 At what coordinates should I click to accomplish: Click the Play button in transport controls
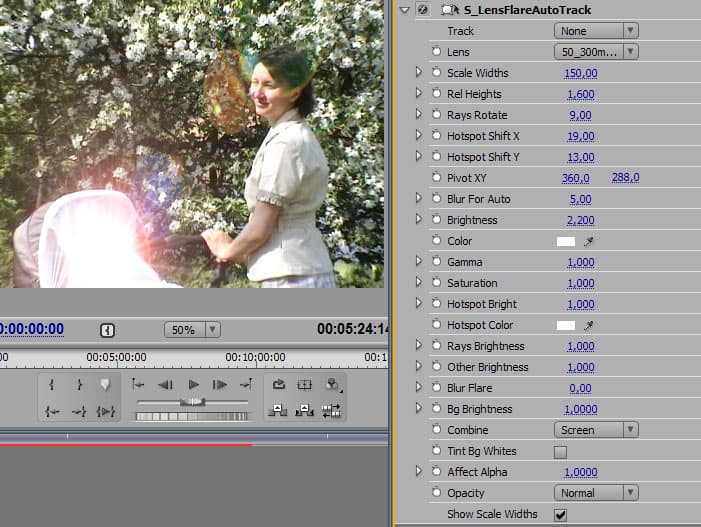(x=193, y=385)
